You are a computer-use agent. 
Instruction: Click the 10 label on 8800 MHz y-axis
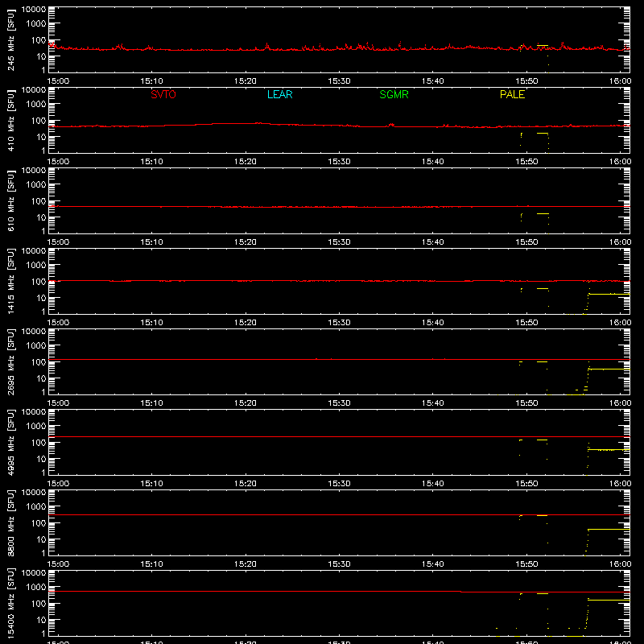pos(41,539)
